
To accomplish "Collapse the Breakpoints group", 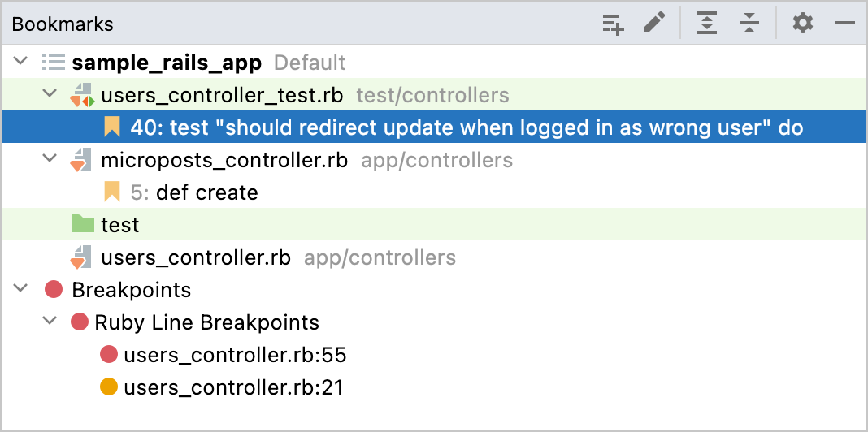I will tap(22, 290).
